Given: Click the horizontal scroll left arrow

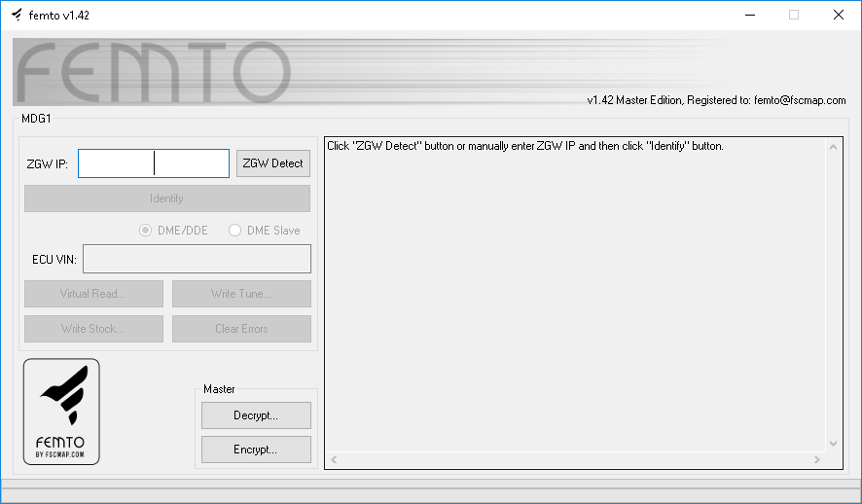Looking at the screenshot, I should point(333,458).
